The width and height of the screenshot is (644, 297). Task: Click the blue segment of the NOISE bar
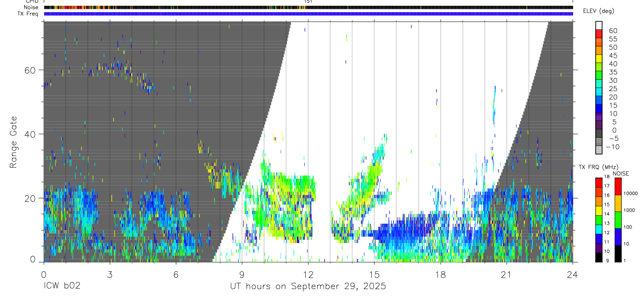click(618, 236)
